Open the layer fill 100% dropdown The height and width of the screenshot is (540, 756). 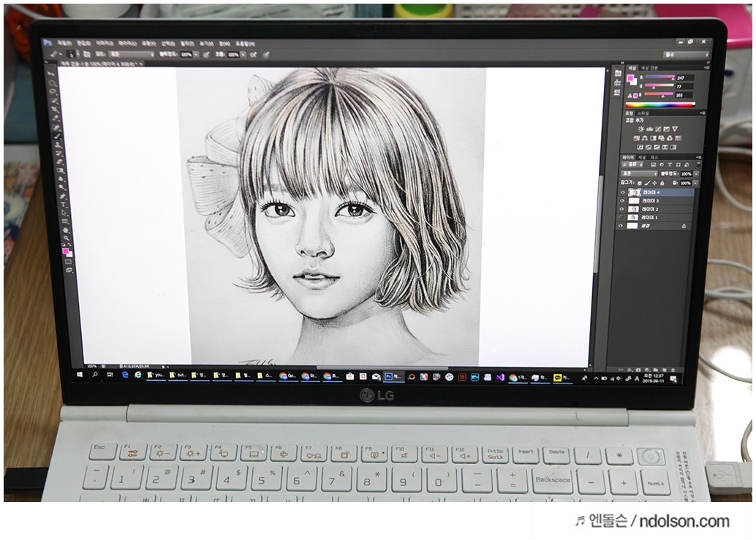(696, 183)
